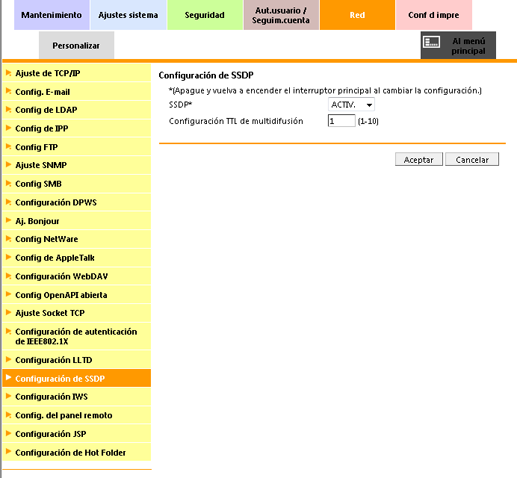
Task: Open Configuración IWS page
Action: pyautogui.click(x=77, y=397)
